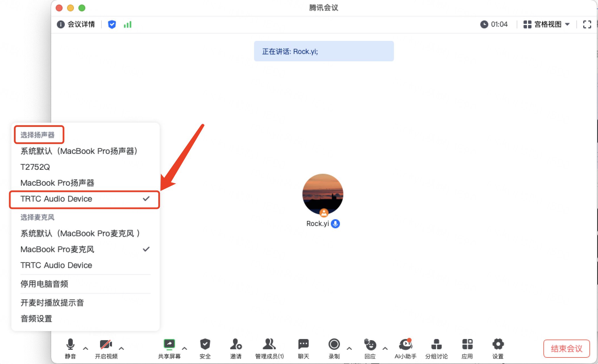The width and height of the screenshot is (598, 364).
Task: Expand the recording options arrow
Action: click(x=349, y=348)
